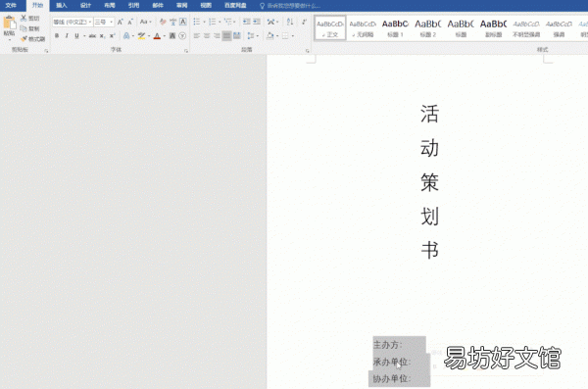Open the font name dropdown
This screenshot has height=389, width=588.
click(x=90, y=23)
